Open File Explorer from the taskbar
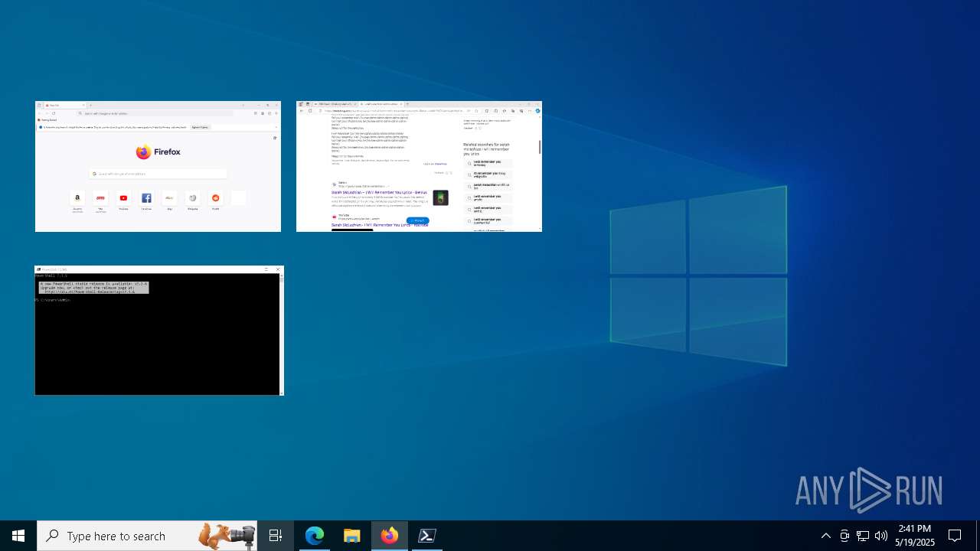This screenshot has height=551, width=980. 352,536
